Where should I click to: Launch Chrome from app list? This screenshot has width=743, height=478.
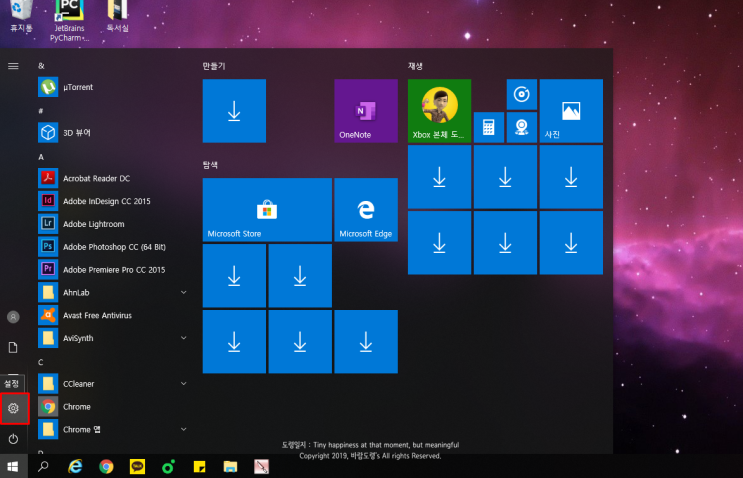(x=113, y=406)
